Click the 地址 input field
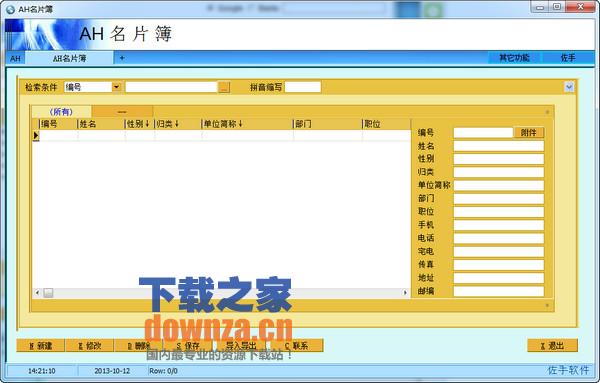 pyautogui.click(x=499, y=278)
